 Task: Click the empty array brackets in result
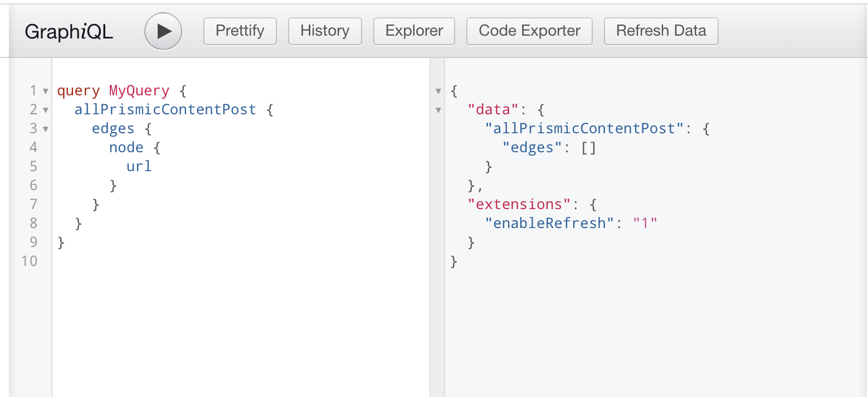click(588, 148)
